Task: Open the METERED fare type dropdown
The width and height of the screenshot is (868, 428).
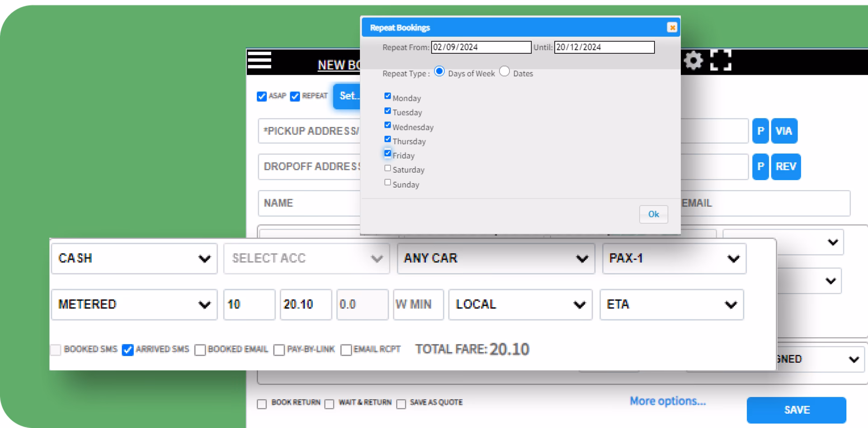Action: 134,304
